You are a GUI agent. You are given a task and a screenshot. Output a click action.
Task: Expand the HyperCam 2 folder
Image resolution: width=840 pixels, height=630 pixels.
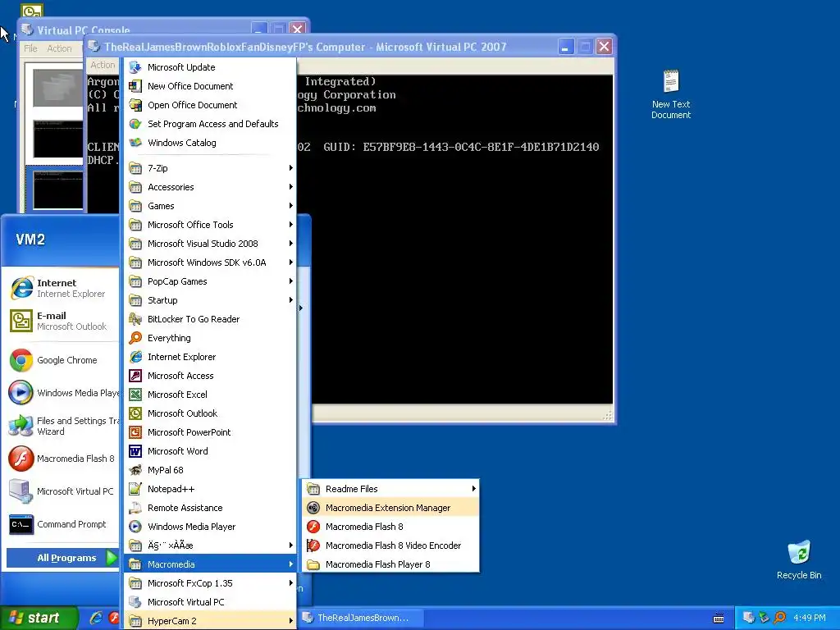pos(210,621)
